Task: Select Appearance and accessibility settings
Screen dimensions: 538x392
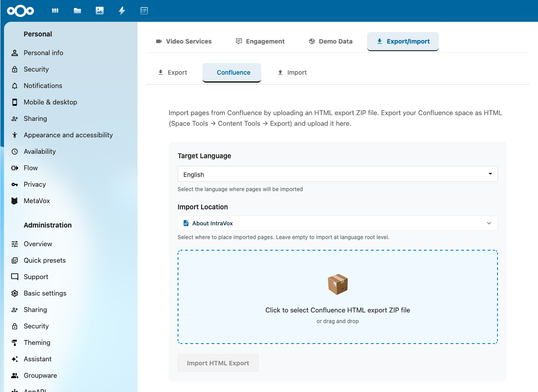Action: (x=68, y=135)
